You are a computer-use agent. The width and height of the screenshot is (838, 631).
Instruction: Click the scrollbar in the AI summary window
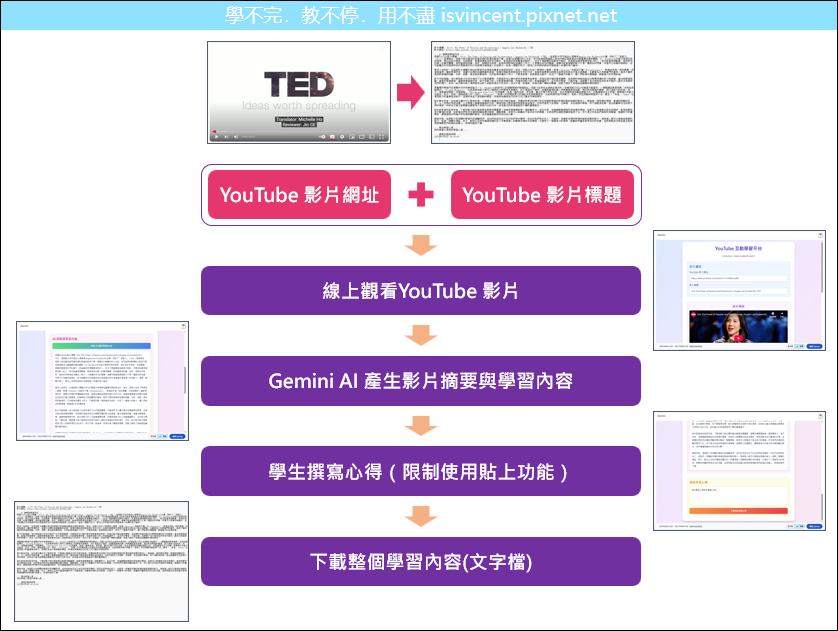click(185, 380)
